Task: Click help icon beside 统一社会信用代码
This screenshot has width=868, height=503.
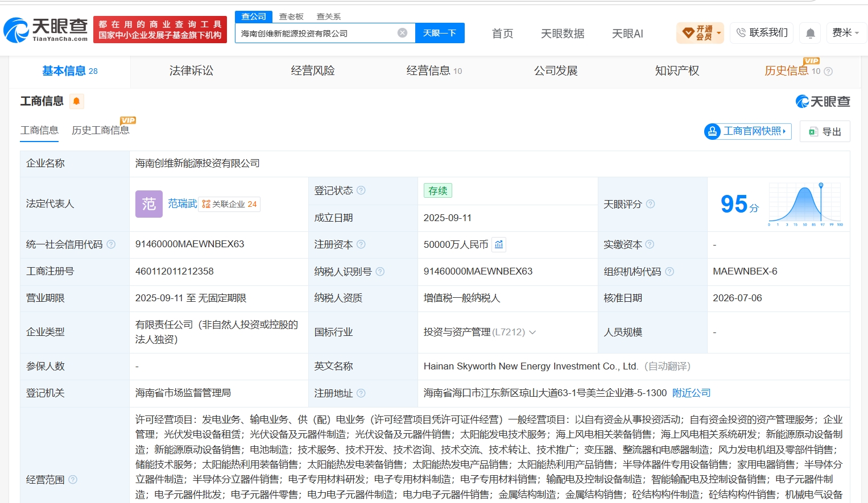Action: [111, 244]
